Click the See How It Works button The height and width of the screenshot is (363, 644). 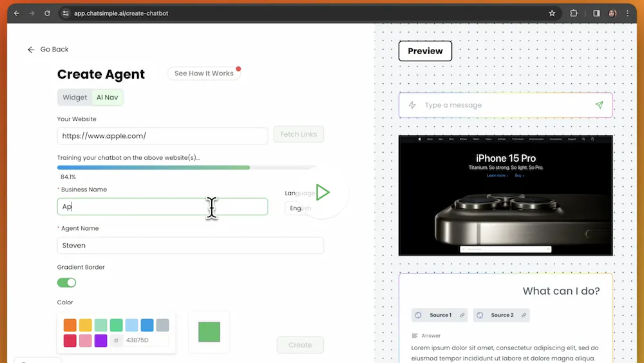click(204, 74)
